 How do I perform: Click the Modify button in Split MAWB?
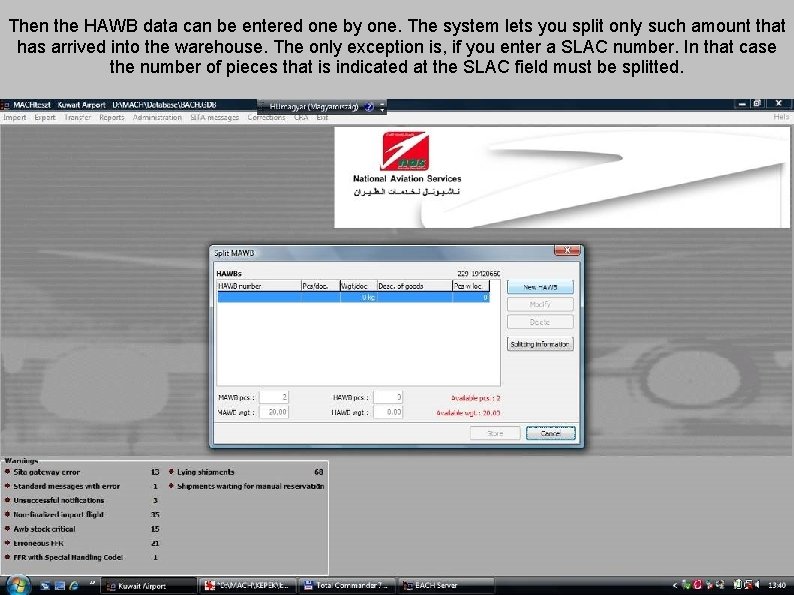click(540, 304)
